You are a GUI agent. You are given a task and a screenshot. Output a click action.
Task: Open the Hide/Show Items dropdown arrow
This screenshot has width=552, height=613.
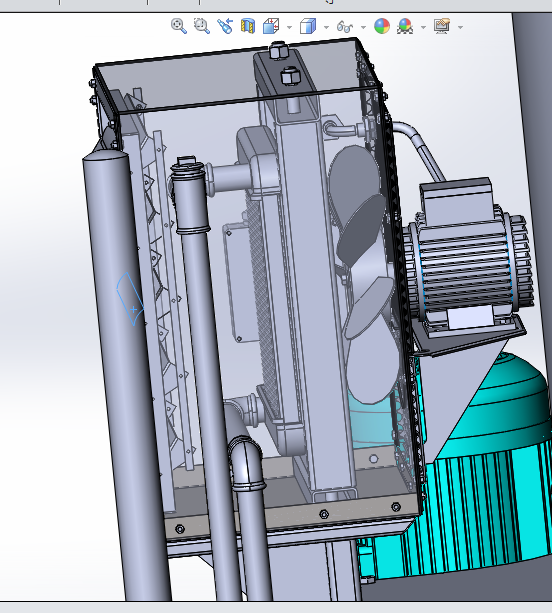tap(364, 27)
